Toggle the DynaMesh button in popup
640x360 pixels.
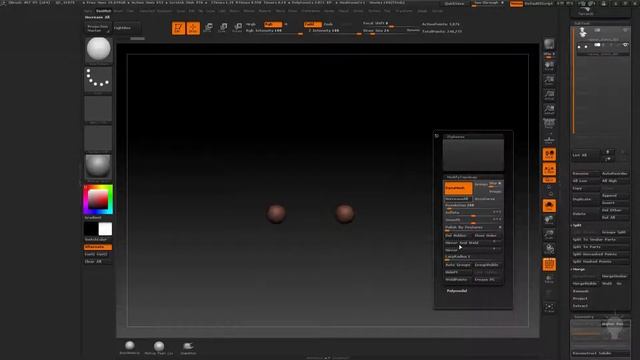click(458, 188)
